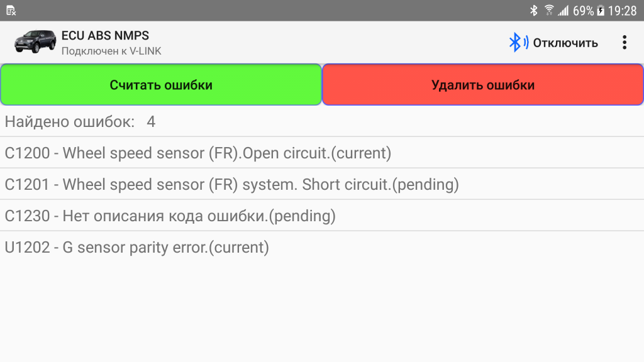The width and height of the screenshot is (644, 362).
Task: Tap the Подключен к V-LINK subtitle
Action: (x=111, y=51)
